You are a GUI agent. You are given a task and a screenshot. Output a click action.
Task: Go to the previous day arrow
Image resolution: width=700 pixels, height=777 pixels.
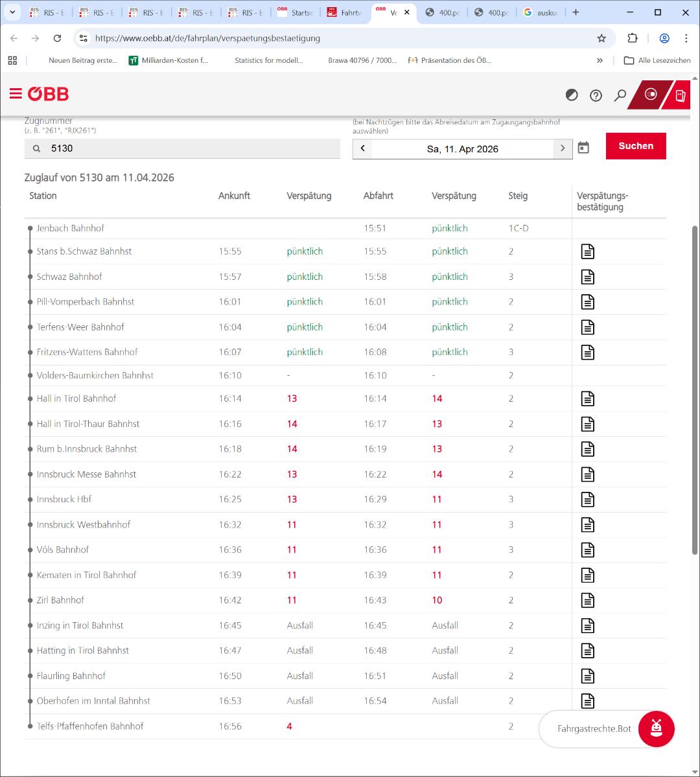[362, 148]
